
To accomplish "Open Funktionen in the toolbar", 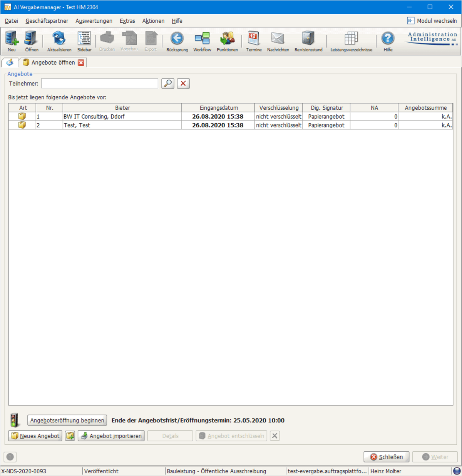I will 227,41.
